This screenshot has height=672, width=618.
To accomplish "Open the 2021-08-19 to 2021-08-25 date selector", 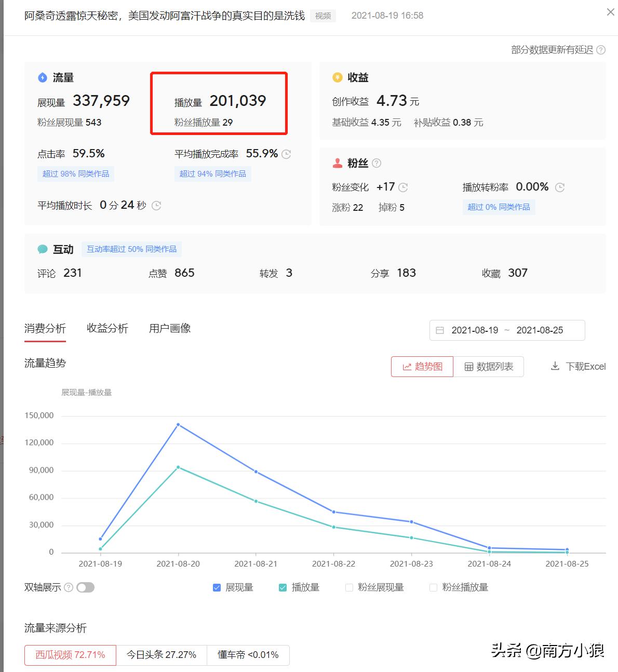I will pos(506,330).
